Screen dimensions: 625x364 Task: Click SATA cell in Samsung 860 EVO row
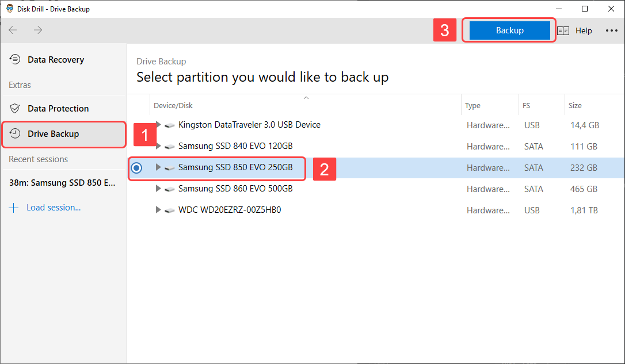[x=533, y=189]
